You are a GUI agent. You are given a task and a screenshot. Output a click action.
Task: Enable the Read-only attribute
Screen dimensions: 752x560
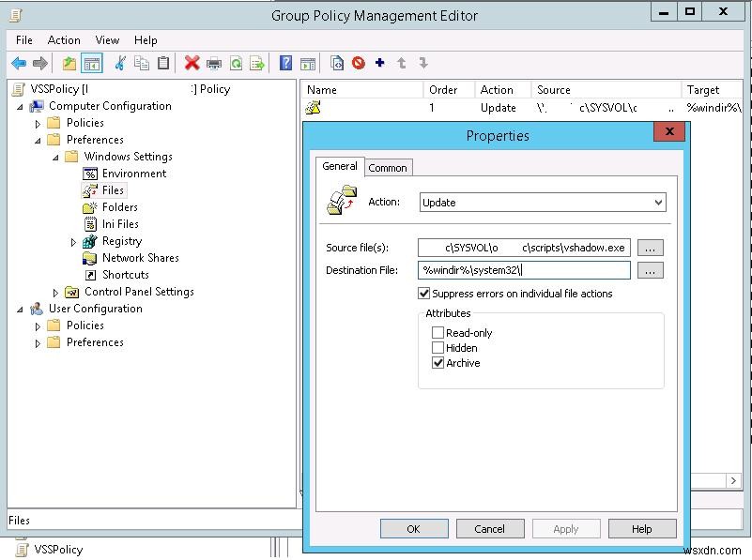pyautogui.click(x=437, y=332)
